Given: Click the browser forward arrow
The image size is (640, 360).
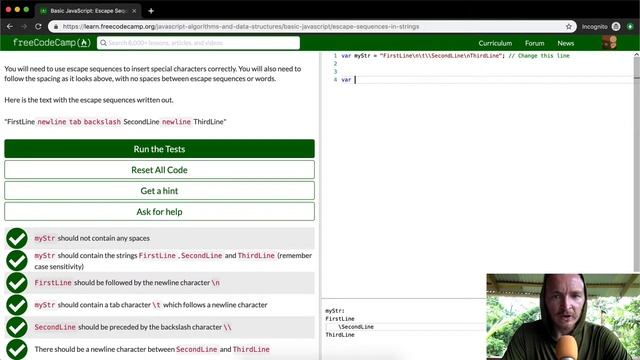Looking at the screenshot, I should tap(24, 27).
